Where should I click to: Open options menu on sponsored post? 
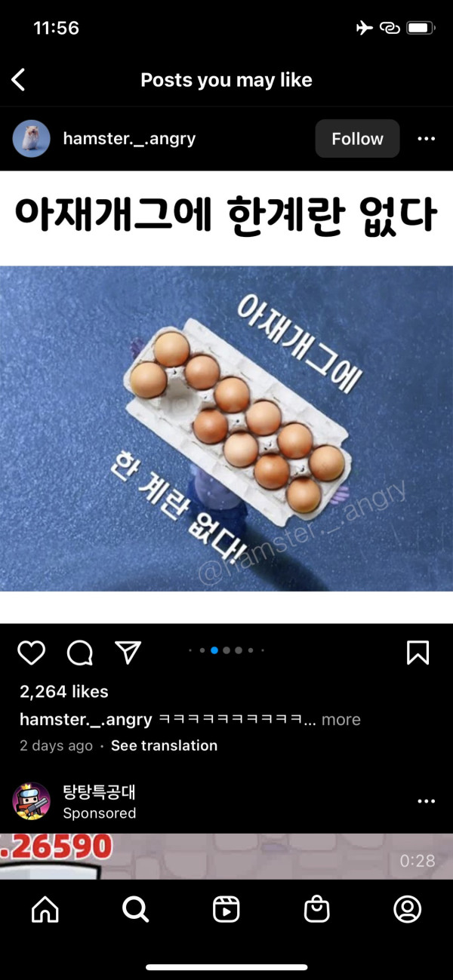[x=427, y=801]
